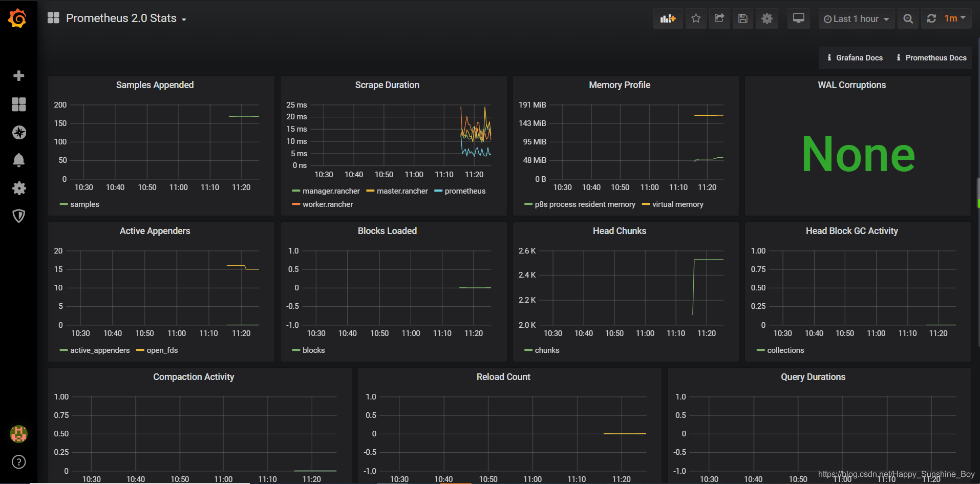Open the Active Appenders panel title menu
The width and height of the screenshot is (980, 484).
coord(155,231)
